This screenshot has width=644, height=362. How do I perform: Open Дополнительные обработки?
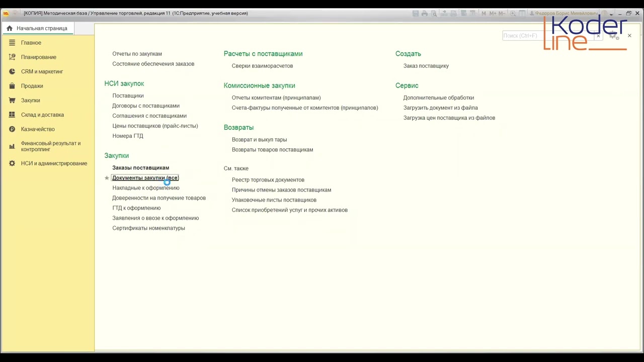439,98
